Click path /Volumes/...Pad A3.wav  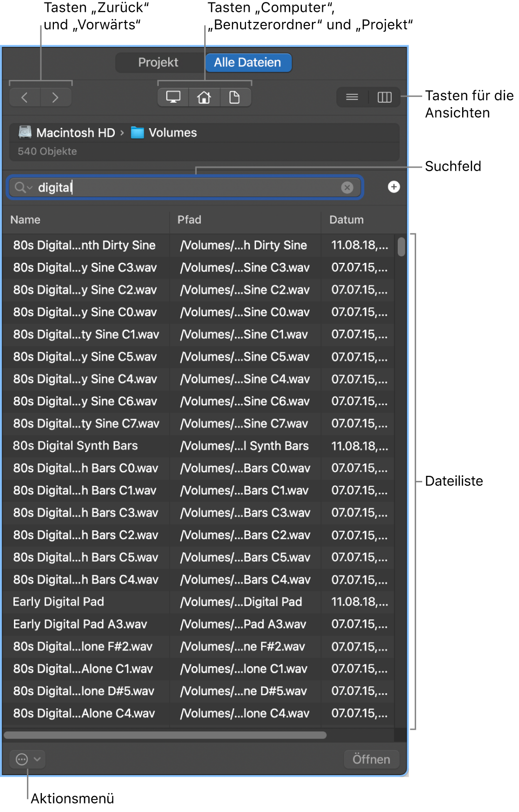tap(243, 624)
